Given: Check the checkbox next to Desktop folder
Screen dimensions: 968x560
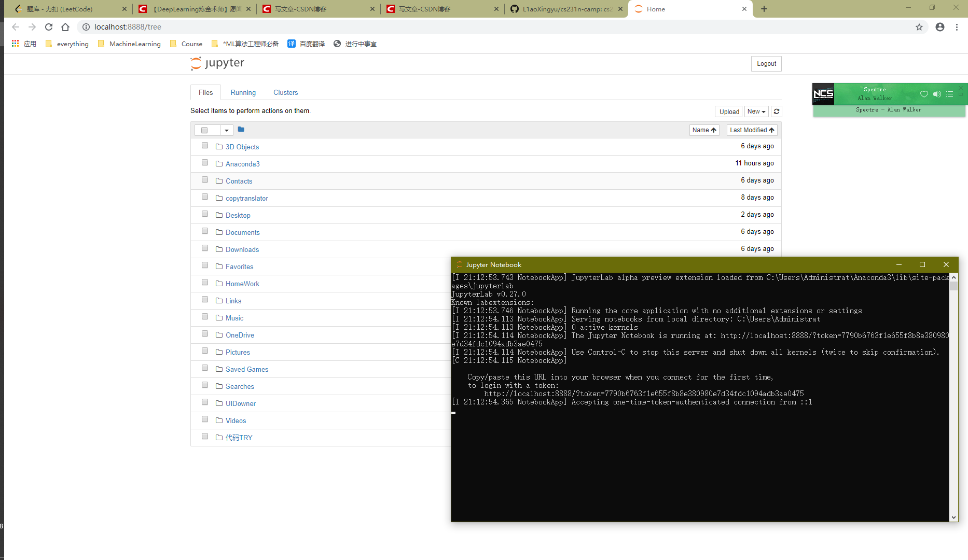Looking at the screenshot, I should pos(204,214).
